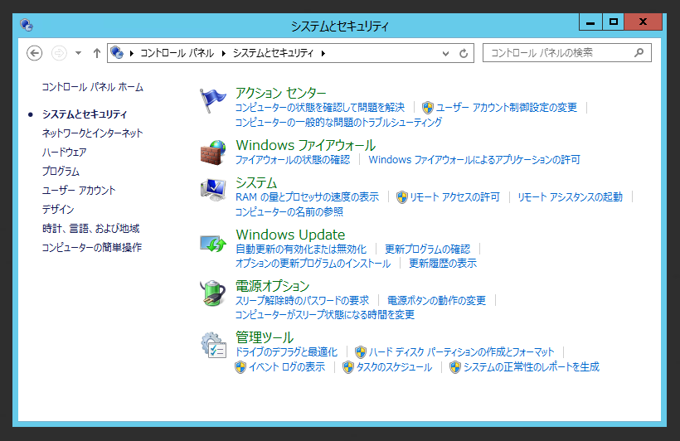Open RAM の量とプロセッサの速度の表示

pyautogui.click(x=307, y=197)
